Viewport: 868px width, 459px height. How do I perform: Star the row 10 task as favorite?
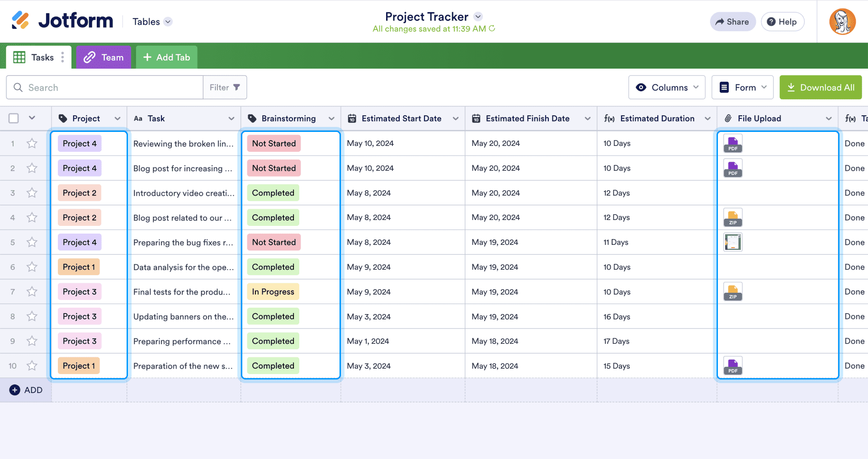32,365
